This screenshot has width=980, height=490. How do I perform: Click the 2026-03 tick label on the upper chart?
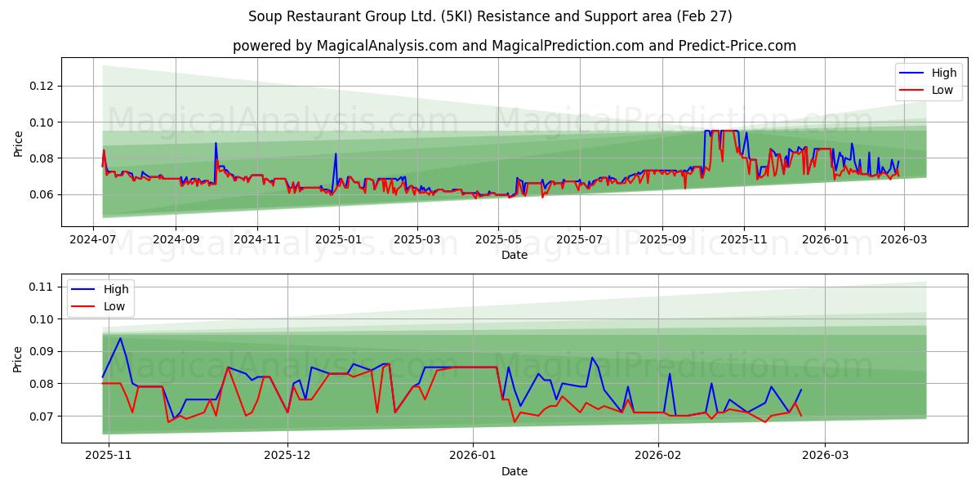pos(902,241)
